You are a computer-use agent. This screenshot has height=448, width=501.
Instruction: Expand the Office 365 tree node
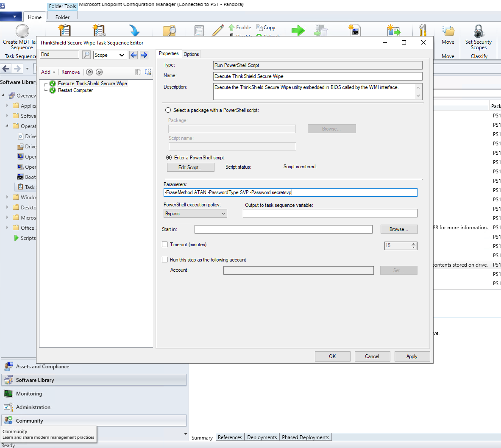7,228
